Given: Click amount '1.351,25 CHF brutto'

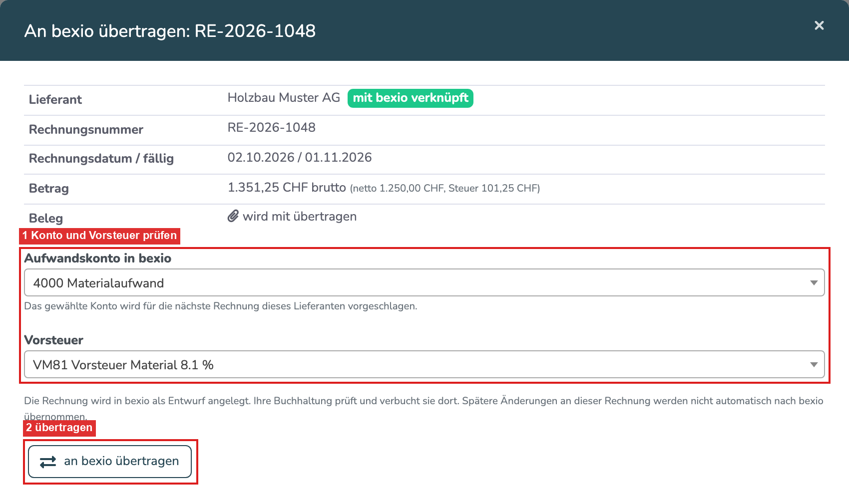Looking at the screenshot, I should pyautogui.click(x=287, y=188).
